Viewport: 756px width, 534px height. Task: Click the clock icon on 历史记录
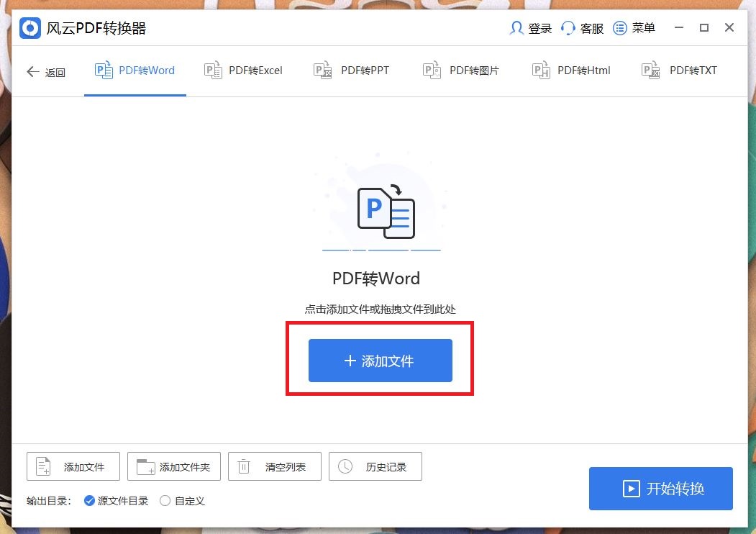[x=345, y=466]
